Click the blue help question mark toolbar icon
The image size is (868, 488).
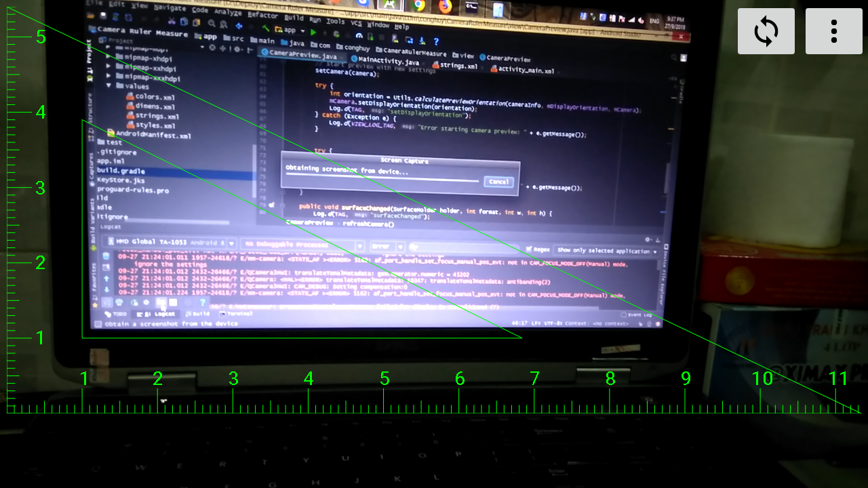click(436, 41)
